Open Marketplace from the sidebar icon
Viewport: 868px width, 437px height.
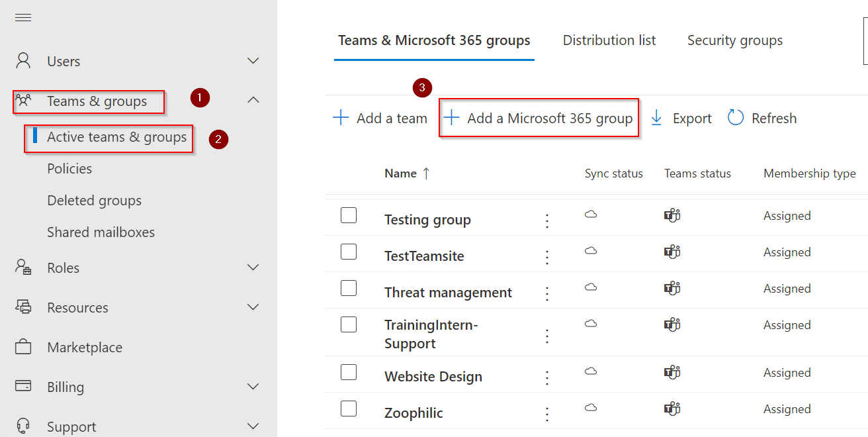[x=22, y=347]
